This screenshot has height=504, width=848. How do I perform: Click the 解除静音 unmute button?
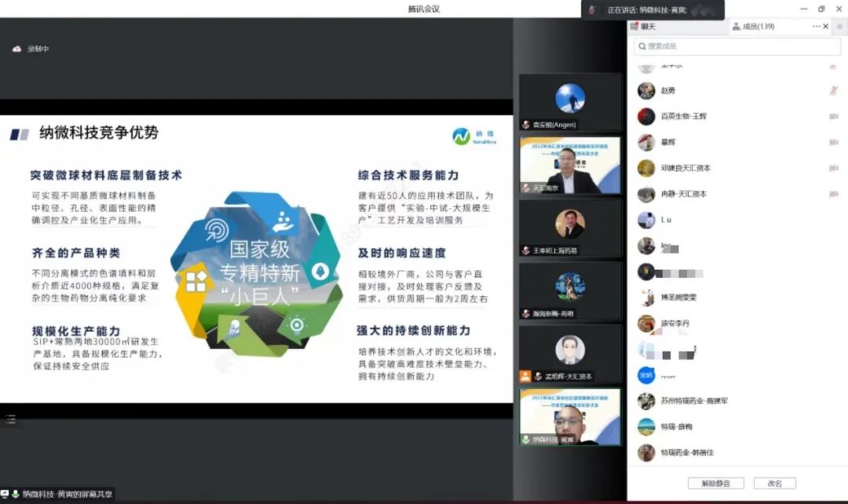715,483
